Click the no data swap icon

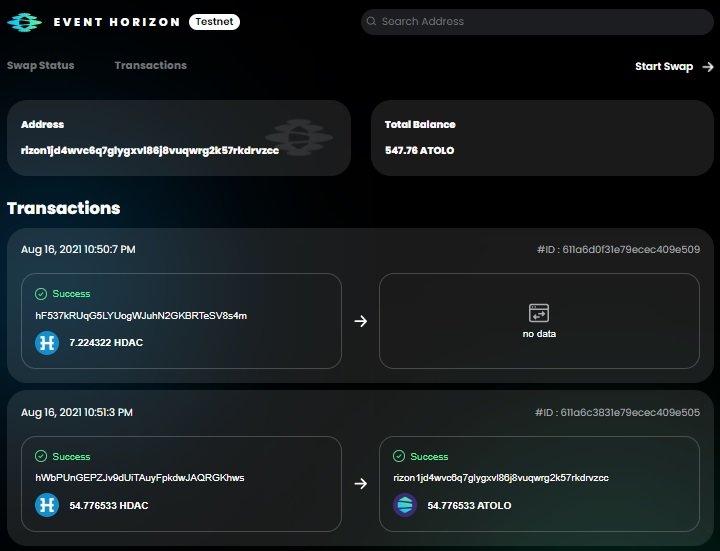click(x=539, y=313)
